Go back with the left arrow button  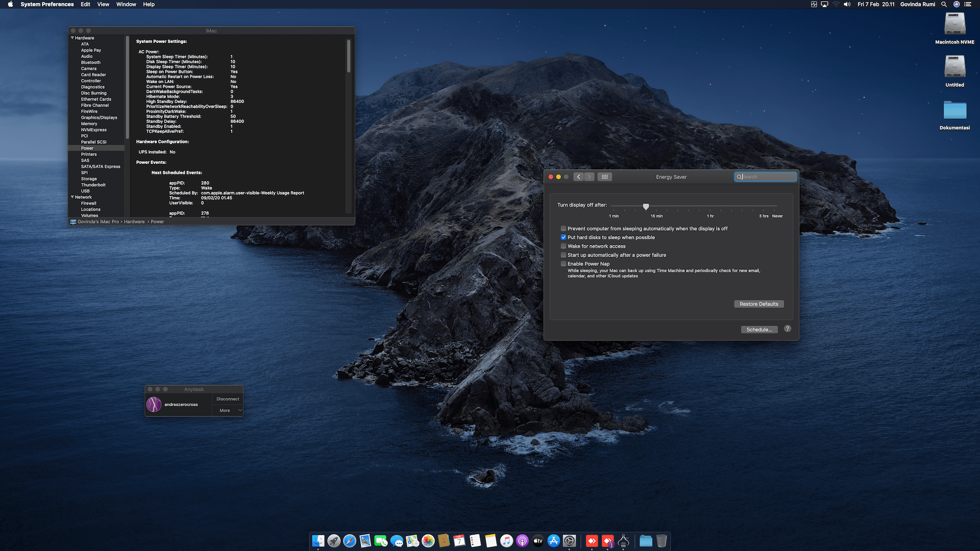click(x=578, y=177)
